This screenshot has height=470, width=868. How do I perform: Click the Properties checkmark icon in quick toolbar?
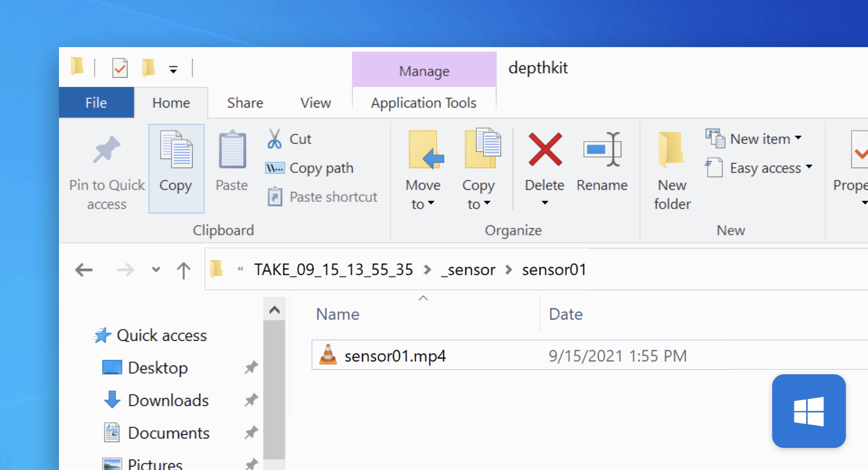tap(120, 68)
